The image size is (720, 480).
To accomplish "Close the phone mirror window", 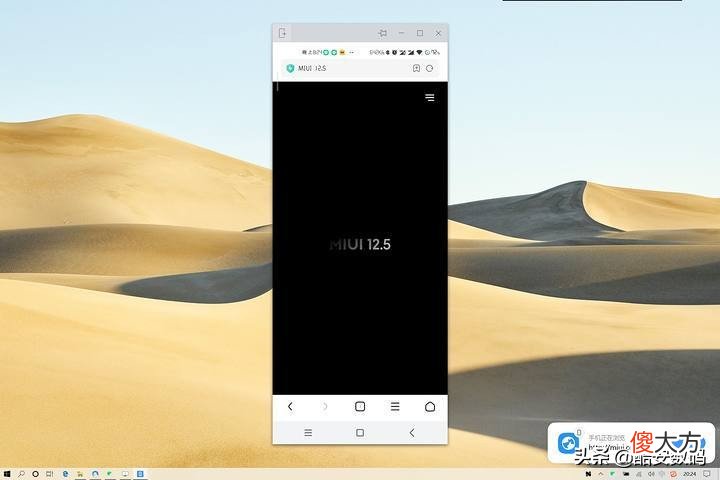I will (x=438, y=33).
